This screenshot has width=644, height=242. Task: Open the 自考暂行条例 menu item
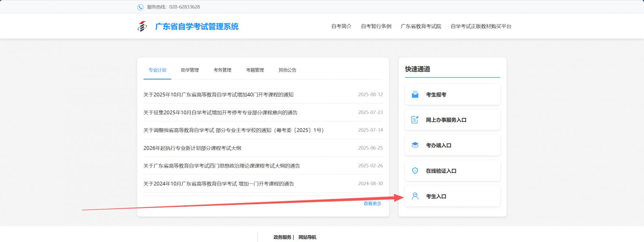pos(376,27)
